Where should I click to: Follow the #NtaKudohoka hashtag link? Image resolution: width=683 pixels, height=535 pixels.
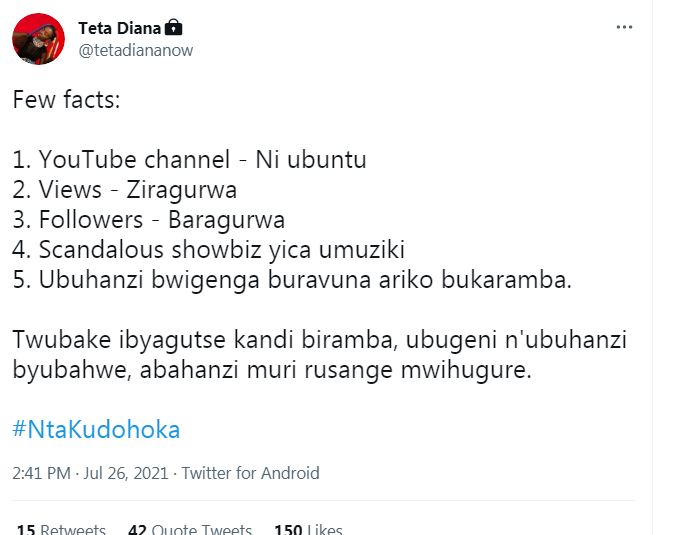[96, 430]
